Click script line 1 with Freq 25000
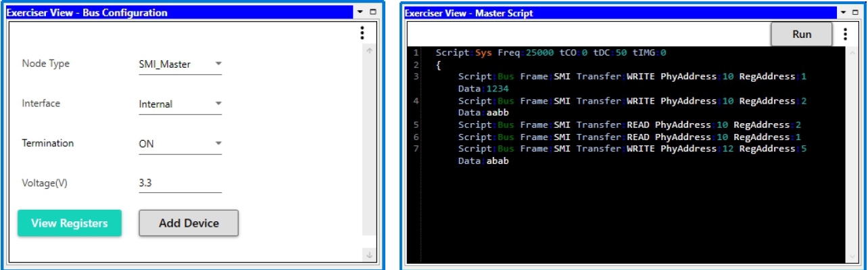The width and height of the screenshot is (868, 270). click(x=552, y=52)
